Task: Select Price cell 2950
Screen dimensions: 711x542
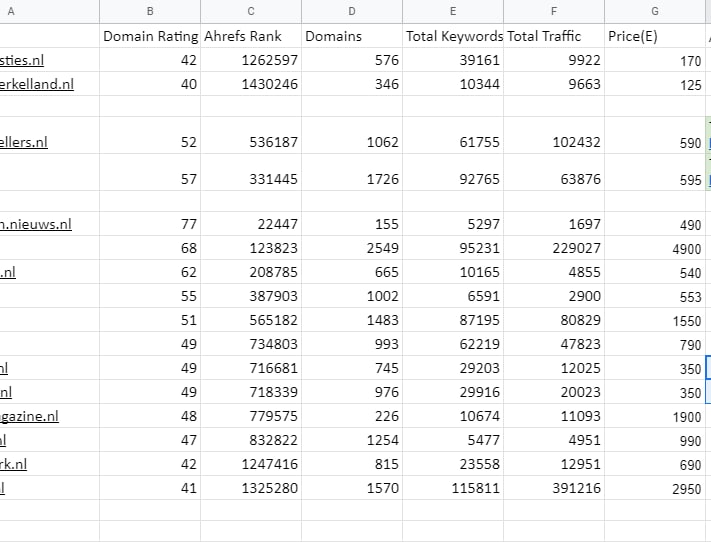Action: coord(655,488)
